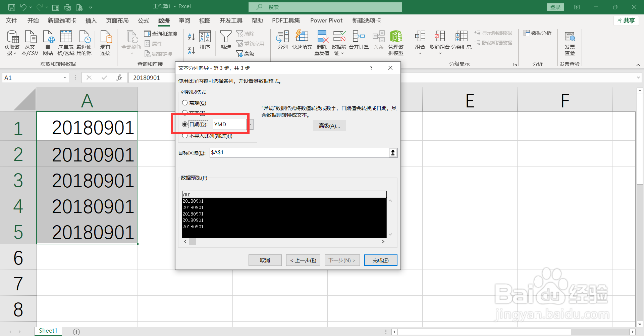Open the YMD date format dropdown
644x336 pixels.
250,124
